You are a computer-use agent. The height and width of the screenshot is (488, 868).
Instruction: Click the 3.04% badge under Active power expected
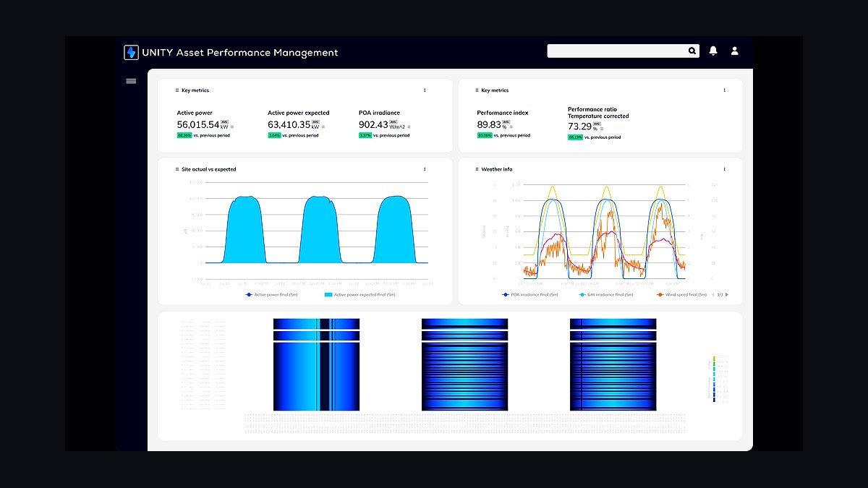point(275,135)
